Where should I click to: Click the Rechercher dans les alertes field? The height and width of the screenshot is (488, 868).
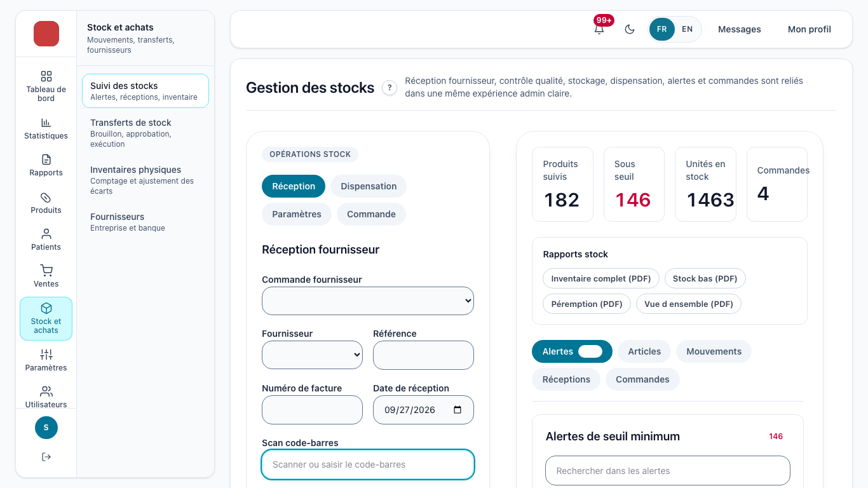coord(668,471)
